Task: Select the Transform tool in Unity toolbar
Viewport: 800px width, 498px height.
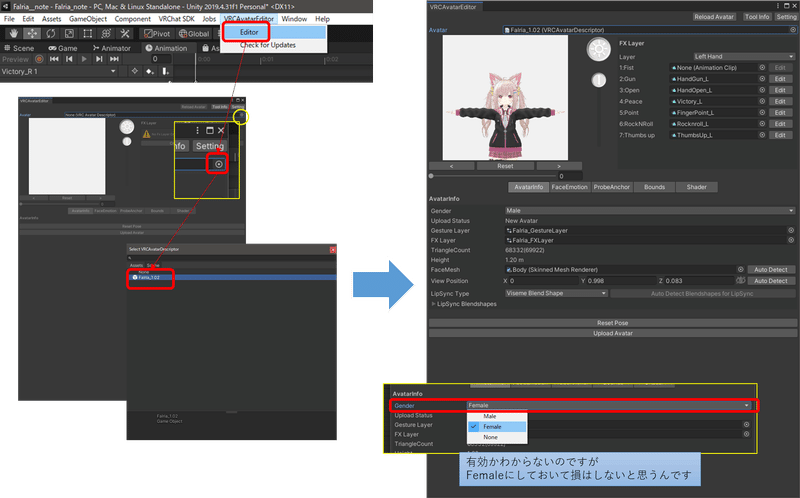Action: pos(106,34)
